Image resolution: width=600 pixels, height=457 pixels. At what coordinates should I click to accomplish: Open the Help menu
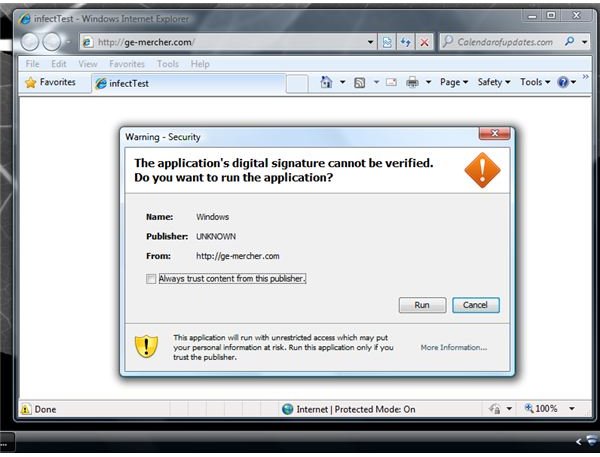pos(200,64)
